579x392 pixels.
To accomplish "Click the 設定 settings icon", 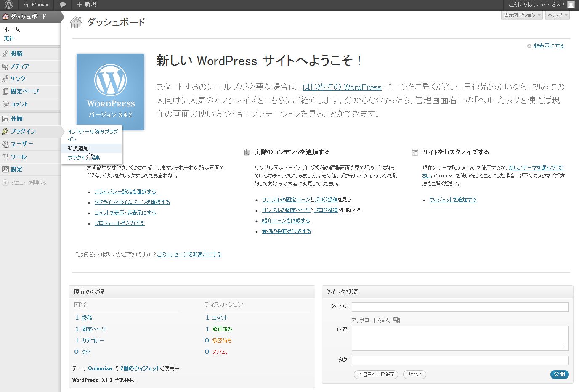I will (5, 170).
